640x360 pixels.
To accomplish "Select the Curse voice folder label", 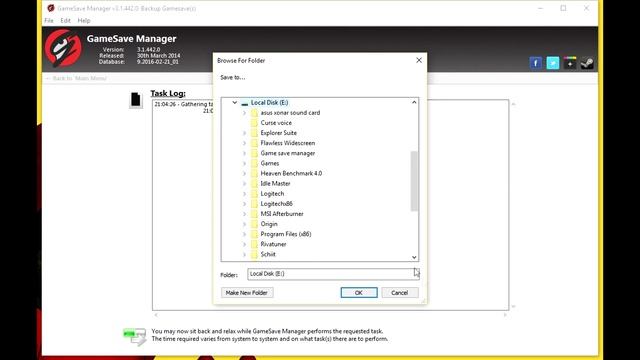I will 276,123.
